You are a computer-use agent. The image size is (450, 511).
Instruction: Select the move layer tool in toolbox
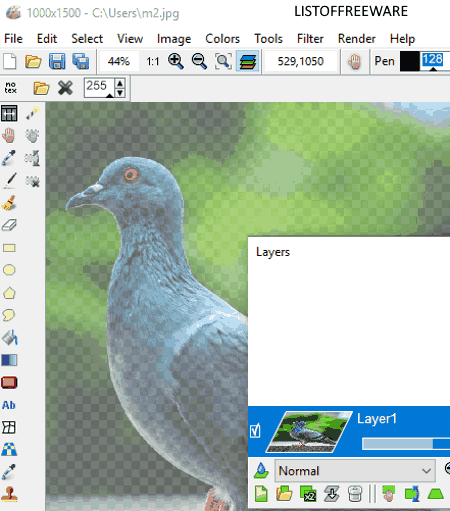(9, 113)
